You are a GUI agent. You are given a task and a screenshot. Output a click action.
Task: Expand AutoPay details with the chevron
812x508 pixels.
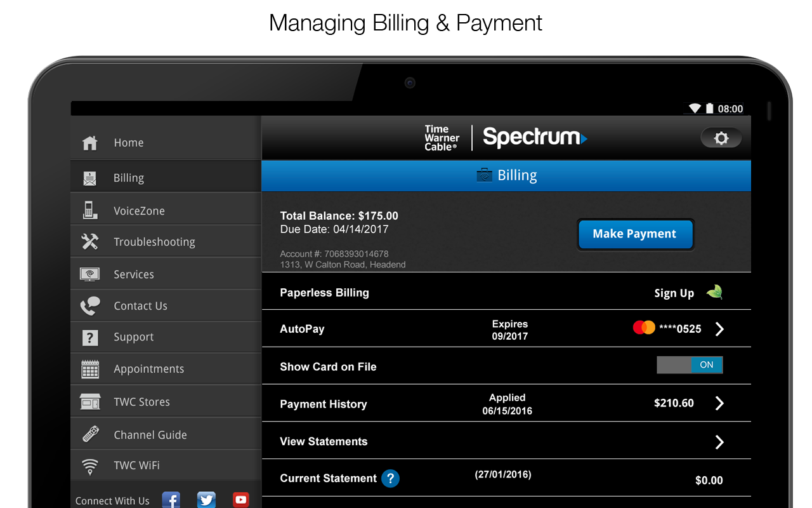719,329
